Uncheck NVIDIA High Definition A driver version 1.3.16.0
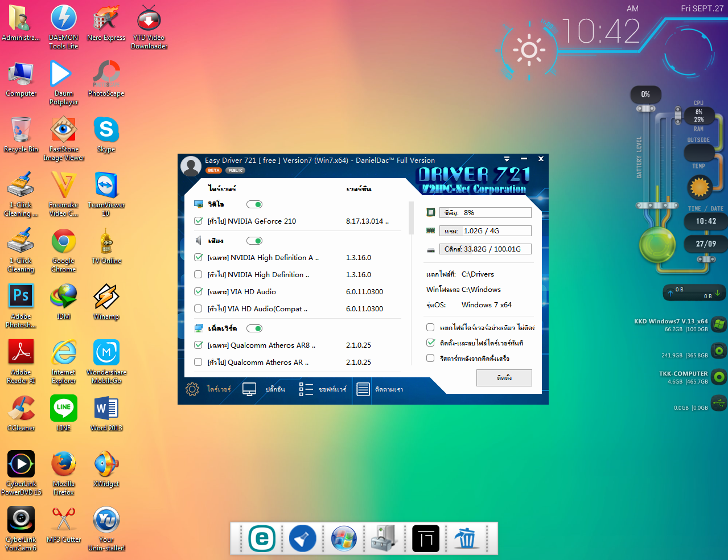This screenshot has height=560, width=728. click(x=198, y=257)
